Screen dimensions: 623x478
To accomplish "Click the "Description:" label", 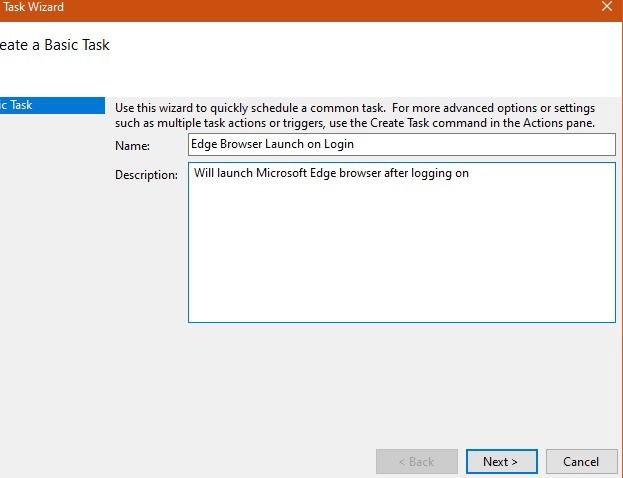I will tap(146, 176).
